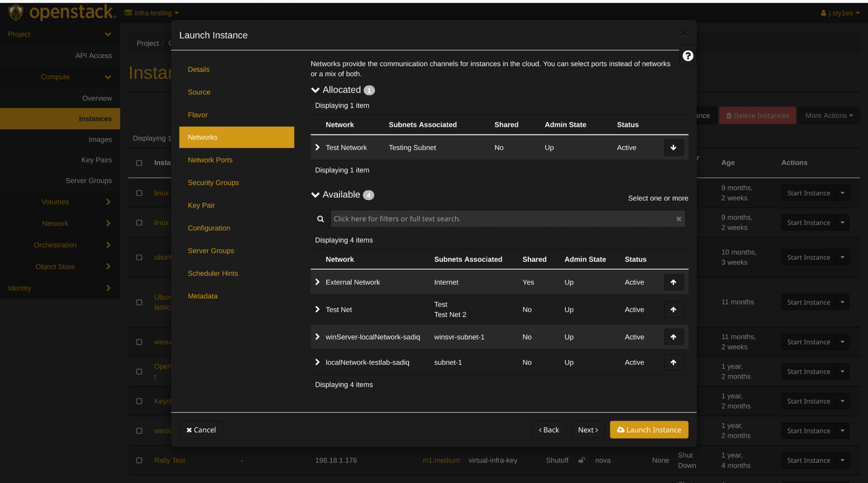Click the Next button

(588, 430)
